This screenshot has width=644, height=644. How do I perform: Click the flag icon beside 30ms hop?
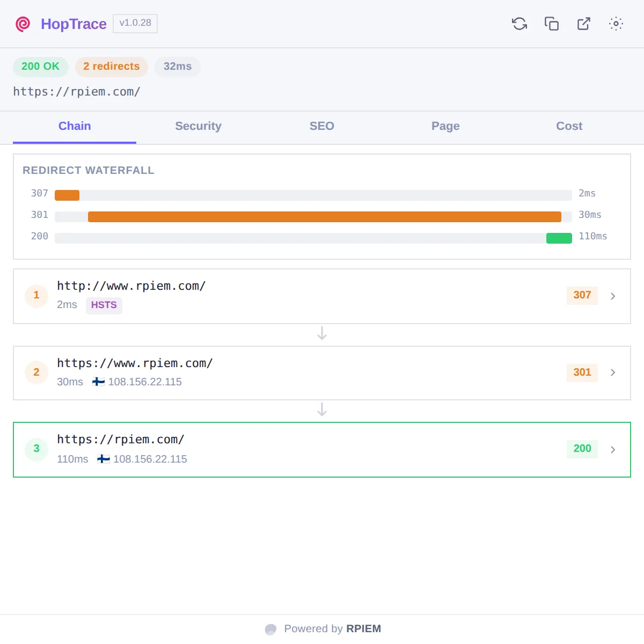coord(98,382)
